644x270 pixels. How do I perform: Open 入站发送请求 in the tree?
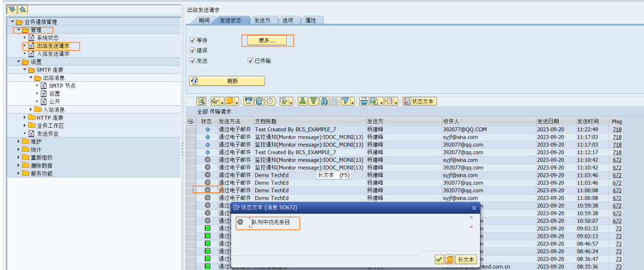click(x=52, y=54)
